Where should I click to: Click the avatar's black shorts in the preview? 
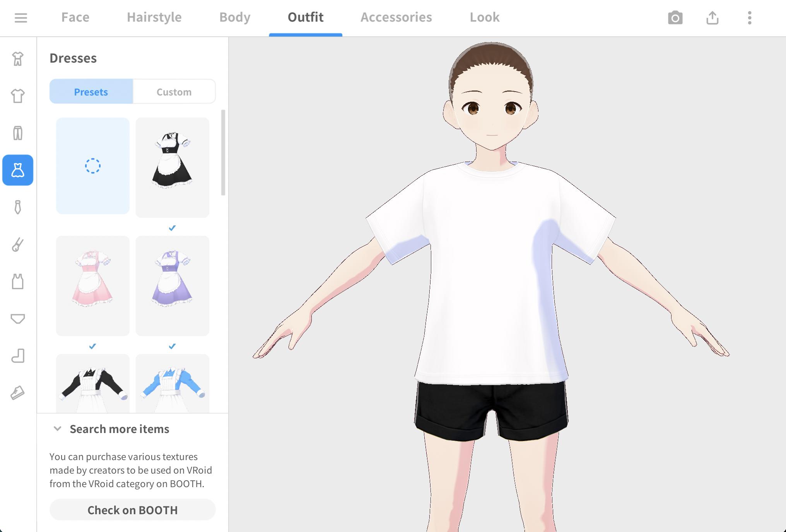[x=491, y=412]
